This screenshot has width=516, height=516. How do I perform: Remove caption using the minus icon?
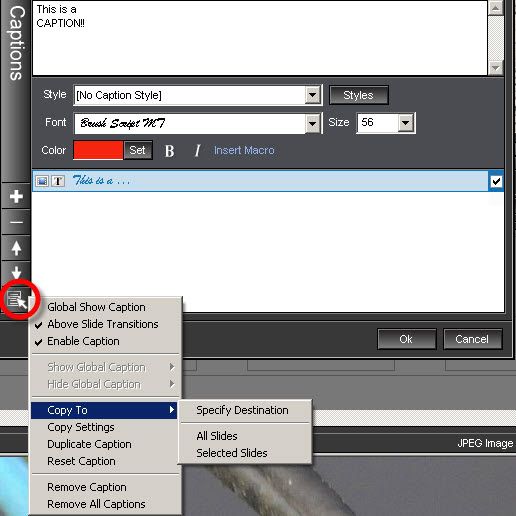click(16, 222)
